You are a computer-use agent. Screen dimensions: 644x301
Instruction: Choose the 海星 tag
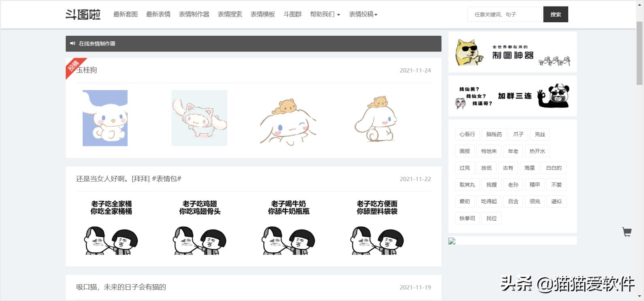(x=529, y=168)
